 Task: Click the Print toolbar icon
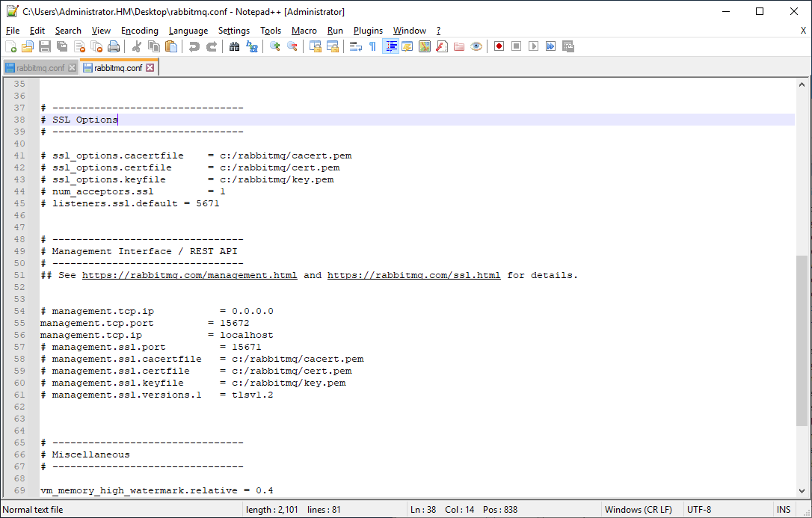[114, 46]
